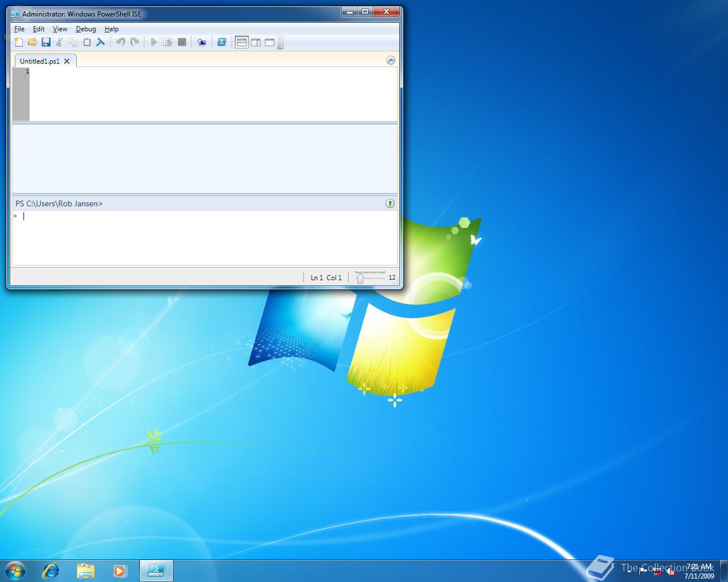Open Windows Explorer from the taskbar
Screen dimensions: 728x582
click(x=86, y=571)
